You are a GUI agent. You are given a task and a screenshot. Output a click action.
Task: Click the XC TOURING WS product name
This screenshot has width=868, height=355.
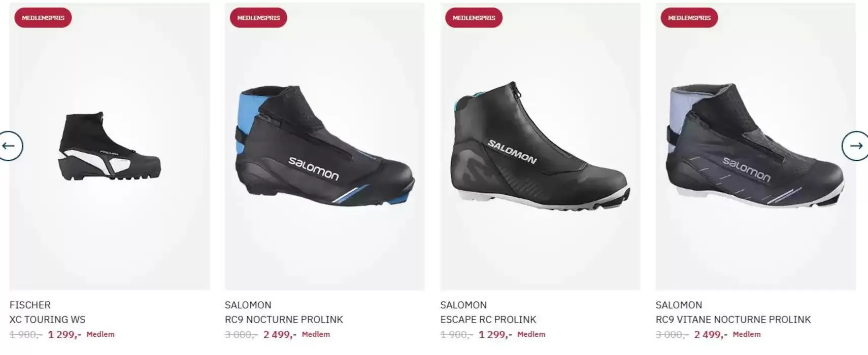pyautogui.click(x=47, y=319)
